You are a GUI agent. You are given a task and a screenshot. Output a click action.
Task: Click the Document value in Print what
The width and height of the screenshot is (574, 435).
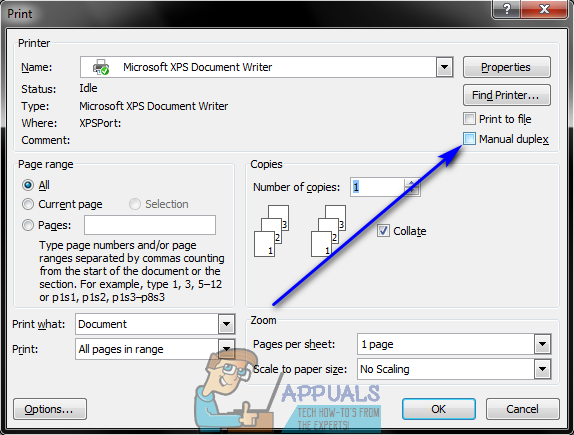147,324
